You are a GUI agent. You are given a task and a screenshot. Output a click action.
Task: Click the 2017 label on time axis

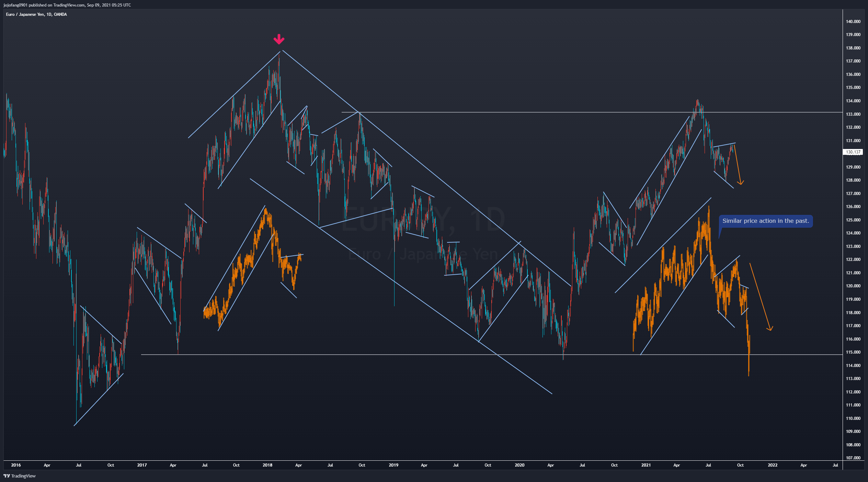(x=142, y=465)
